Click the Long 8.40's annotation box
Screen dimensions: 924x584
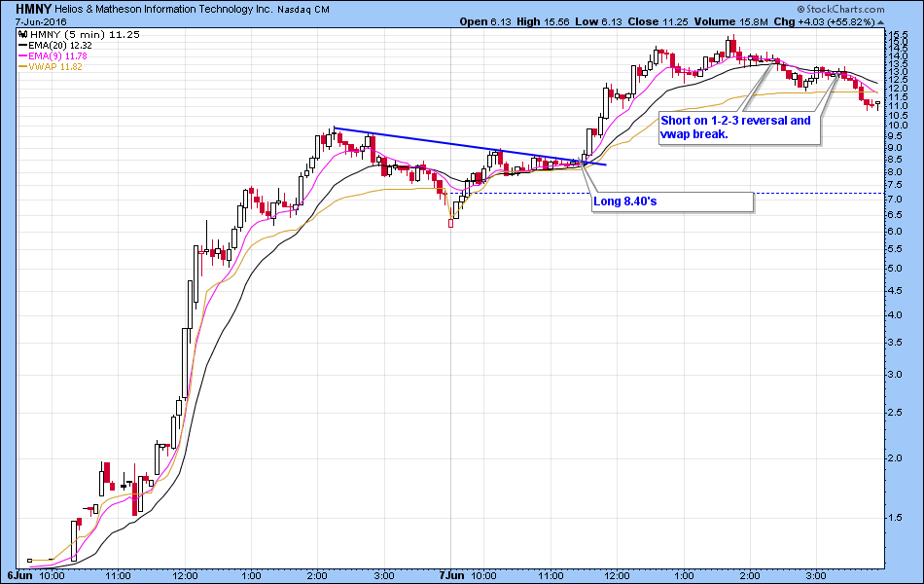click(672, 201)
